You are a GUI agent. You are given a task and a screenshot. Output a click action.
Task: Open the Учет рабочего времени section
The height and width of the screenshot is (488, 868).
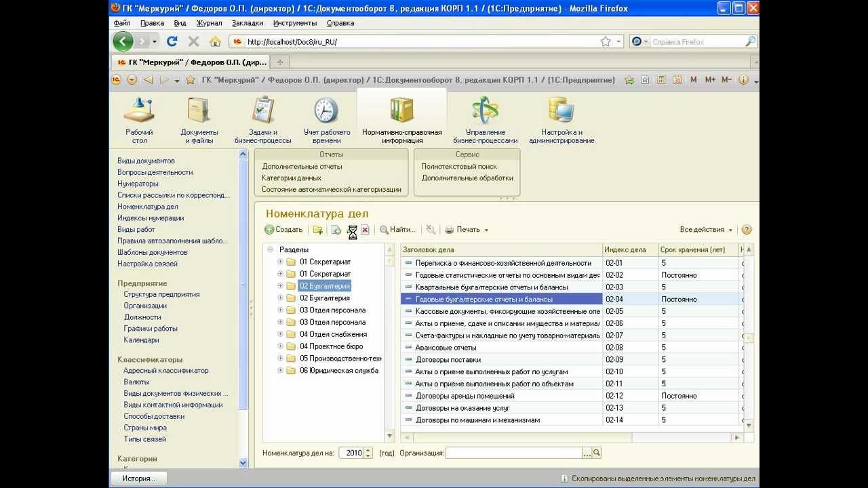tap(327, 119)
